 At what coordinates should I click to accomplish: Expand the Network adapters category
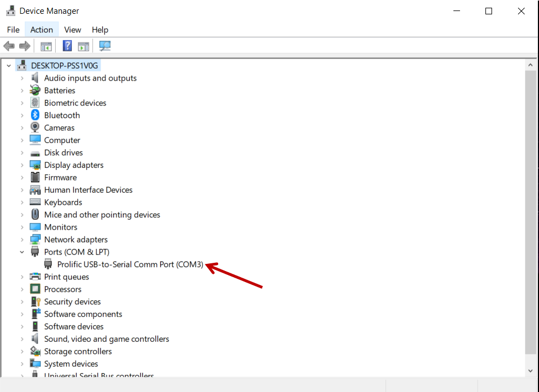pyautogui.click(x=22, y=240)
